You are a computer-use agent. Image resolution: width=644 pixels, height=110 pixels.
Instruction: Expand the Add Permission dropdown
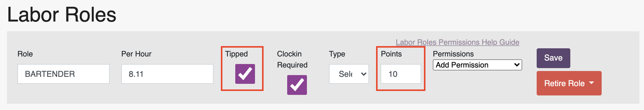477,65
